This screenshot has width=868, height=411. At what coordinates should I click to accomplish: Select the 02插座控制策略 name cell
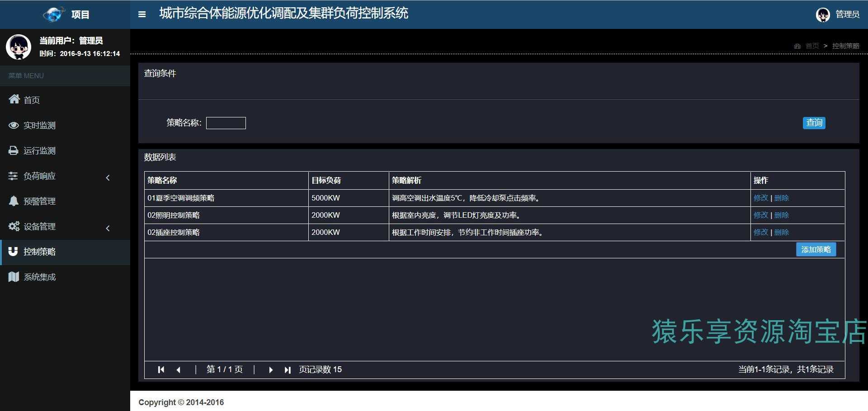tap(226, 232)
